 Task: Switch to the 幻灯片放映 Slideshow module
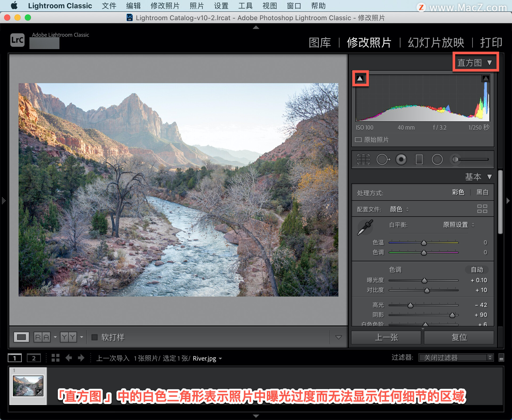(436, 43)
